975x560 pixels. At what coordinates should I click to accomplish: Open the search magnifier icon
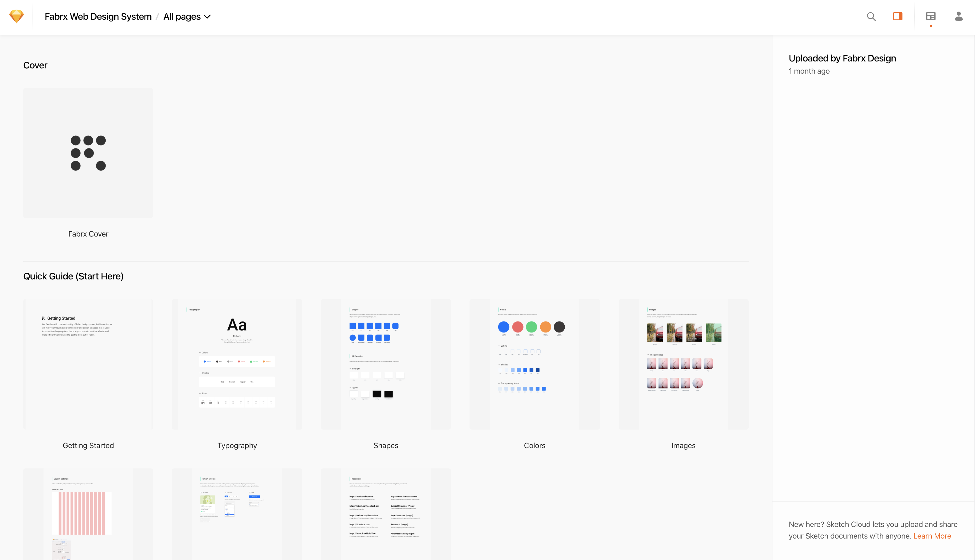coord(871,17)
